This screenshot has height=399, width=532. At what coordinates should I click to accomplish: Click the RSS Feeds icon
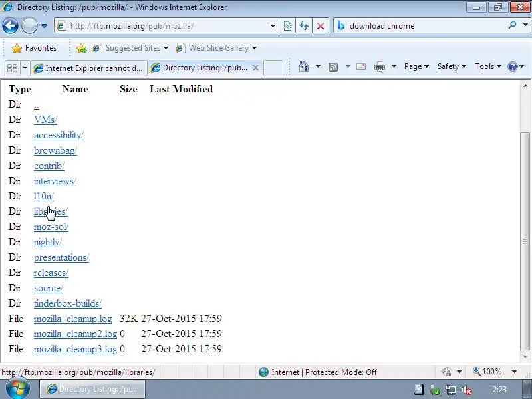(333, 67)
